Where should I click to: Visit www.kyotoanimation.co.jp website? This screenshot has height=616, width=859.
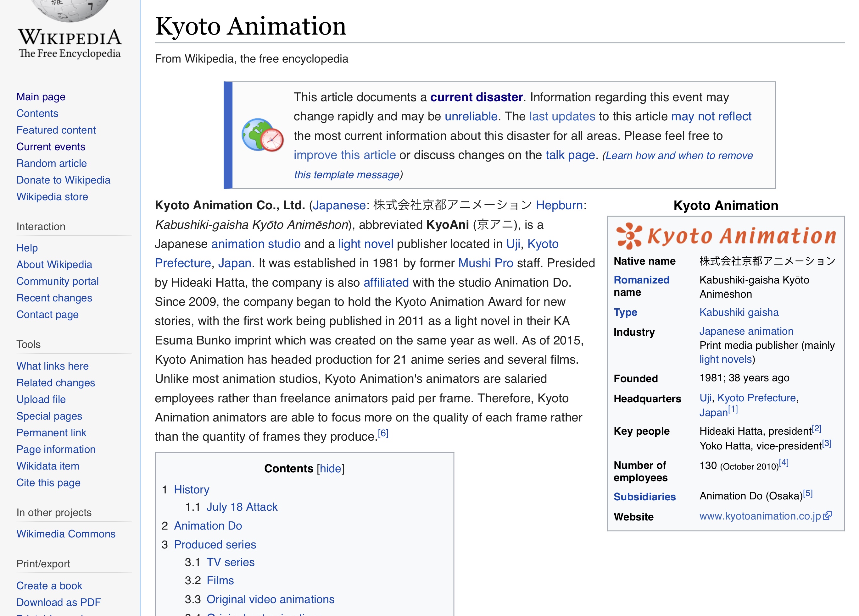point(760,516)
